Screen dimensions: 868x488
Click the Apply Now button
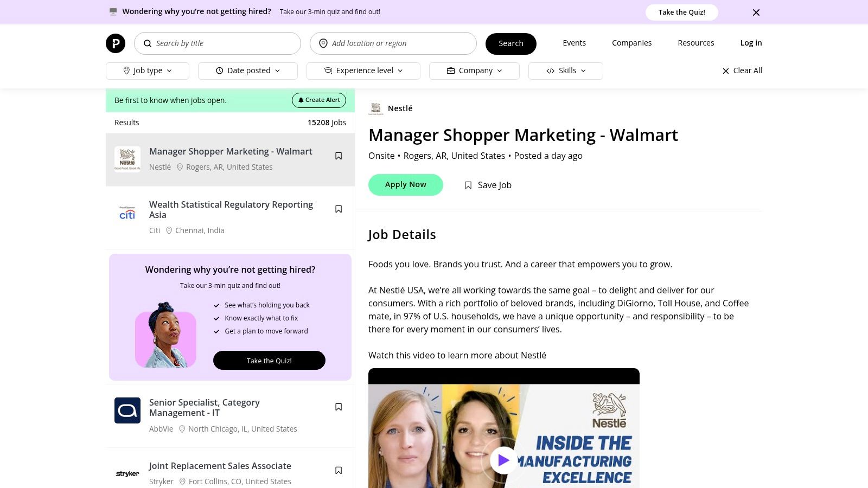pos(406,185)
